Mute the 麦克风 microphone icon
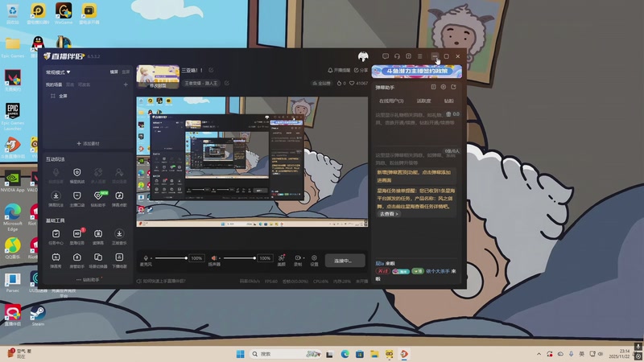The height and width of the screenshot is (362, 644). pyautogui.click(x=146, y=258)
